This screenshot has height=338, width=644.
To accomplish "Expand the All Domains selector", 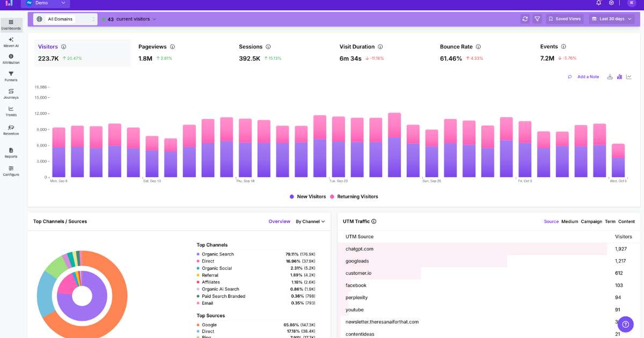I will coord(65,19).
